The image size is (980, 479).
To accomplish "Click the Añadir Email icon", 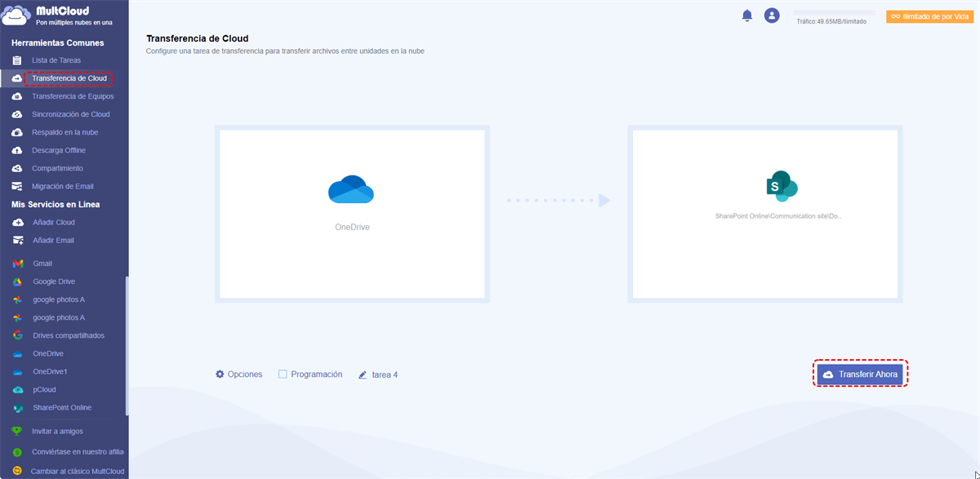I will [x=17, y=240].
